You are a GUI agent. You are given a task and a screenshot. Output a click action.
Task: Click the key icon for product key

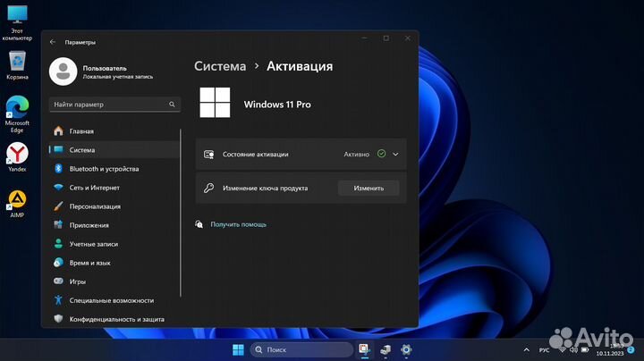pyautogui.click(x=208, y=188)
